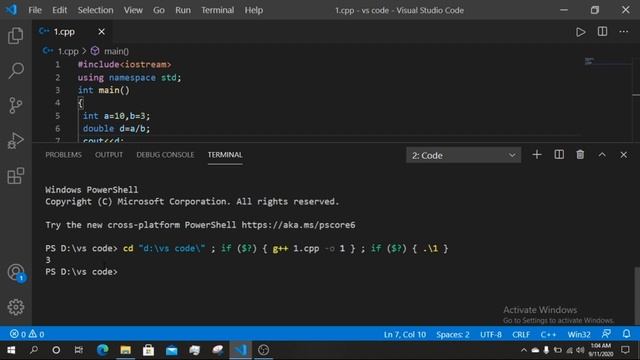Open the Windows Start menu

coord(11,350)
